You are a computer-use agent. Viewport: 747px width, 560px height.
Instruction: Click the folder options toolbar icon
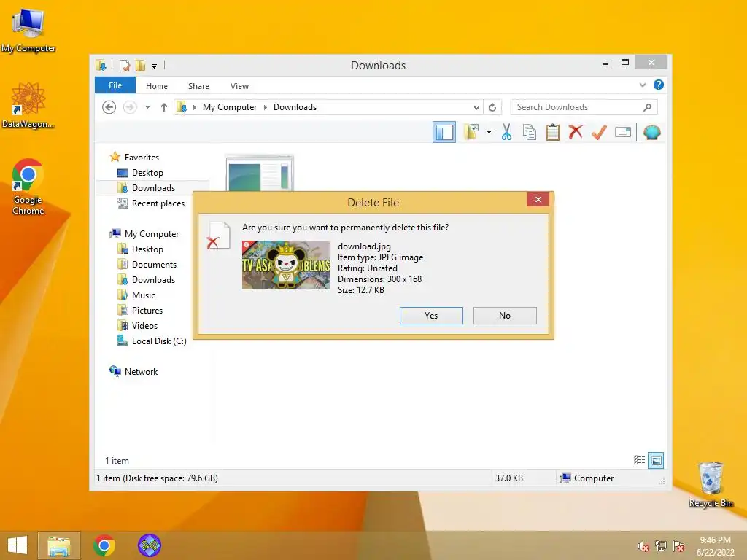[x=471, y=132]
